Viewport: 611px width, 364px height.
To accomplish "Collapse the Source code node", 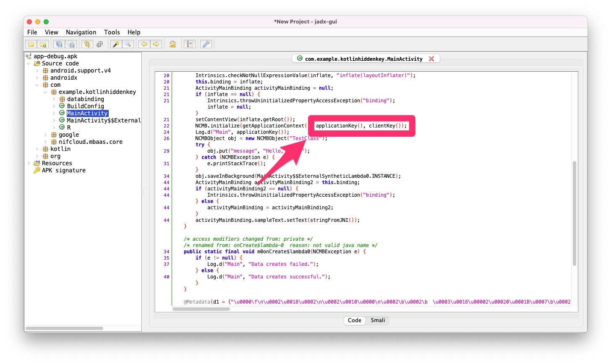I will (29, 64).
